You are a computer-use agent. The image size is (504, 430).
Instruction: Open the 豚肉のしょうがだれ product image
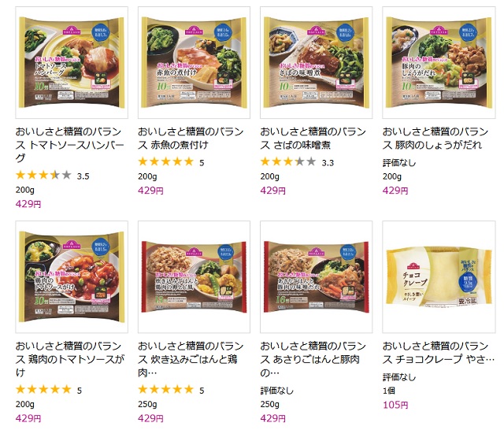click(x=439, y=62)
